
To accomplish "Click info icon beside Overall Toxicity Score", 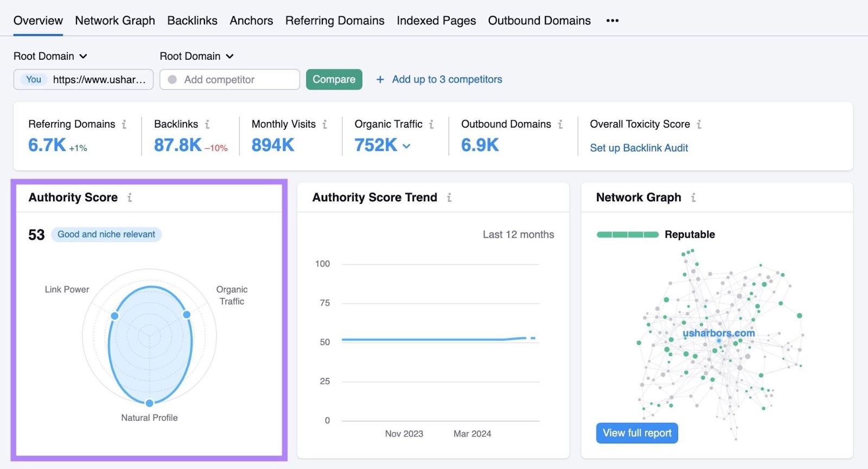I will click(699, 124).
